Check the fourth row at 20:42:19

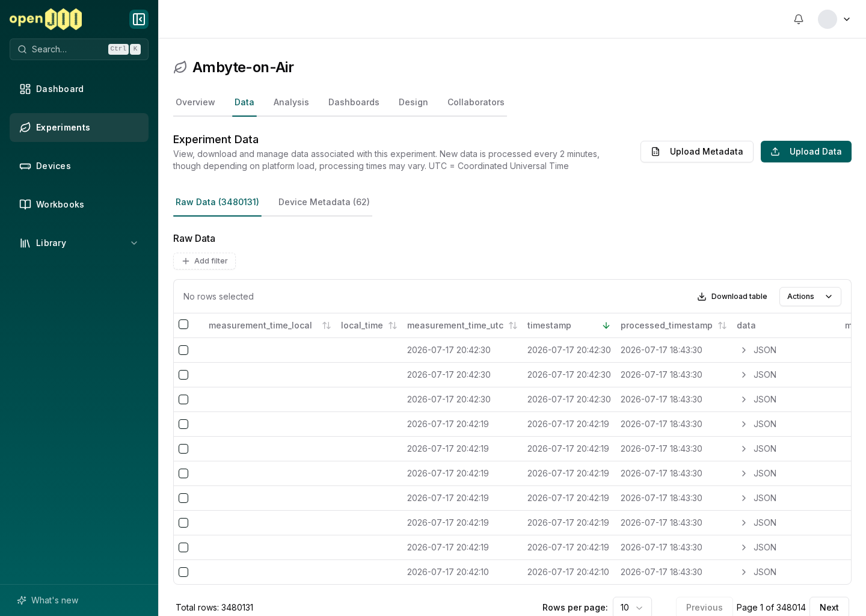click(x=183, y=498)
